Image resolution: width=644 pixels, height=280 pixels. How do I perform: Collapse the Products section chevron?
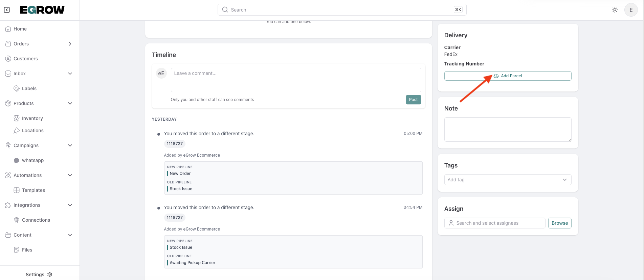point(70,103)
